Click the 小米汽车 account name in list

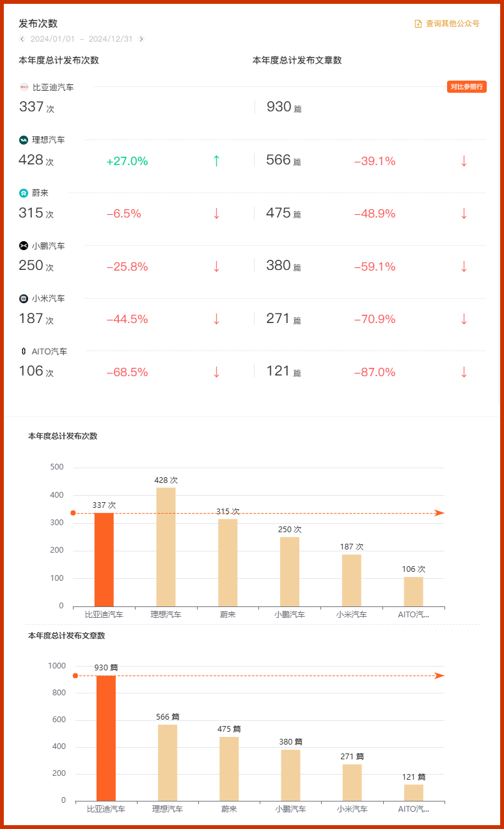pyautogui.click(x=49, y=299)
